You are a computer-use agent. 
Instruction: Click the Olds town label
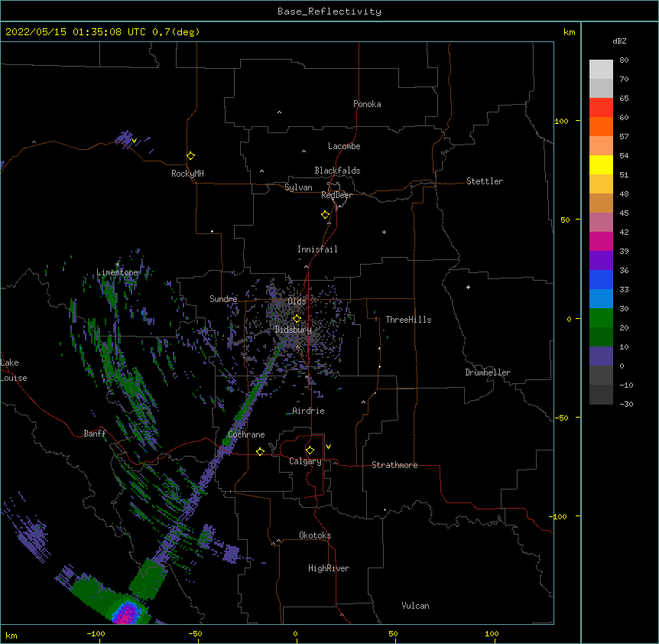pos(297,301)
